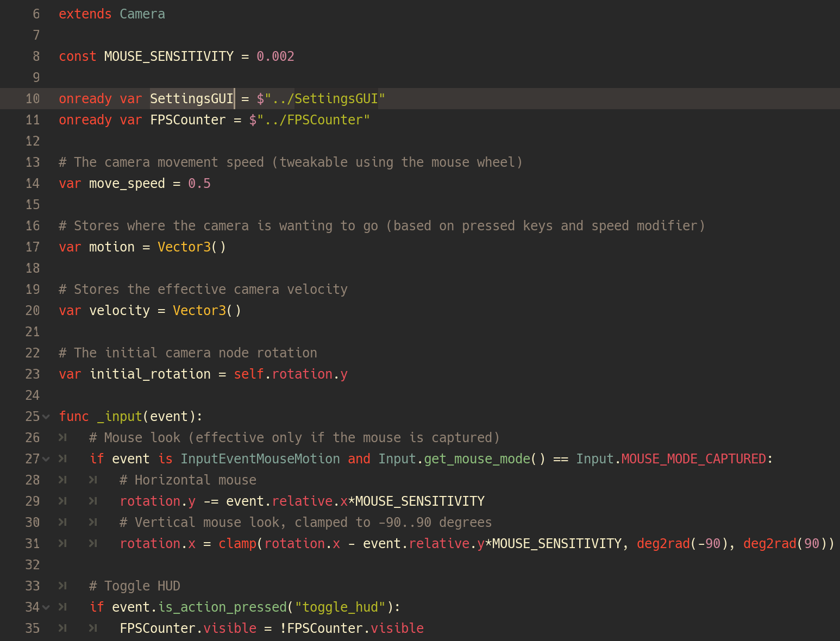Click the "../FPSCounter" node path string
The width and height of the screenshot is (840, 641).
tap(314, 120)
